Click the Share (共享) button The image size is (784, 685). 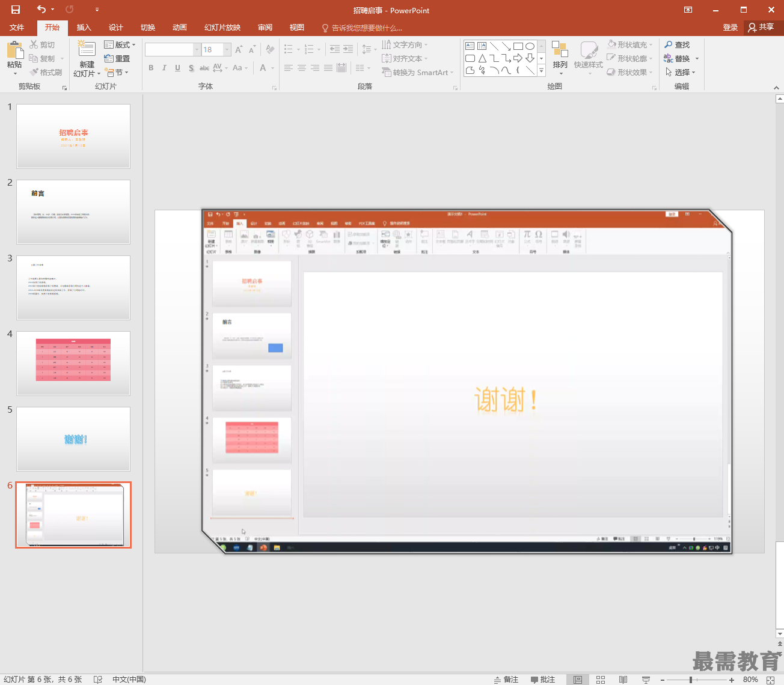761,28
